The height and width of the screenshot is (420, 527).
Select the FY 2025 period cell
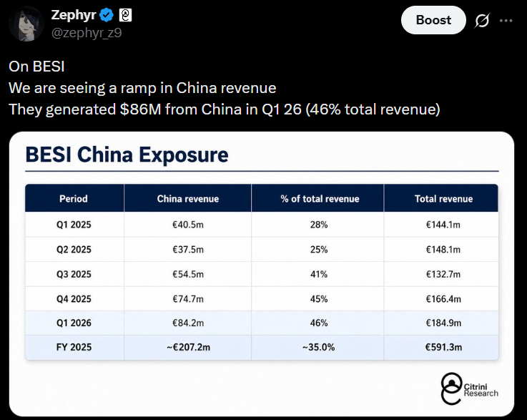point(74,347)
